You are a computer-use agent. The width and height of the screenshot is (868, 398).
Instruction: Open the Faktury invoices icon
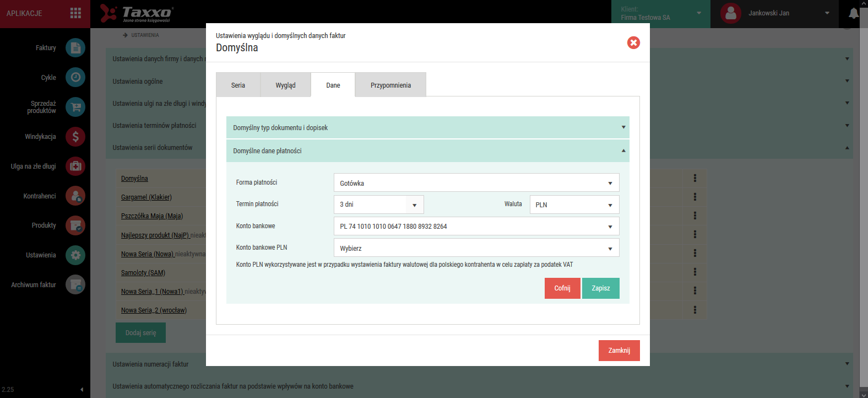[75, 48]
